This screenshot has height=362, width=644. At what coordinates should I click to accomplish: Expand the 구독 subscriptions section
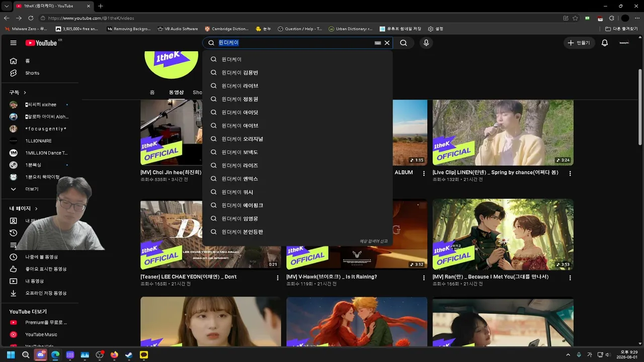point(18,93)
